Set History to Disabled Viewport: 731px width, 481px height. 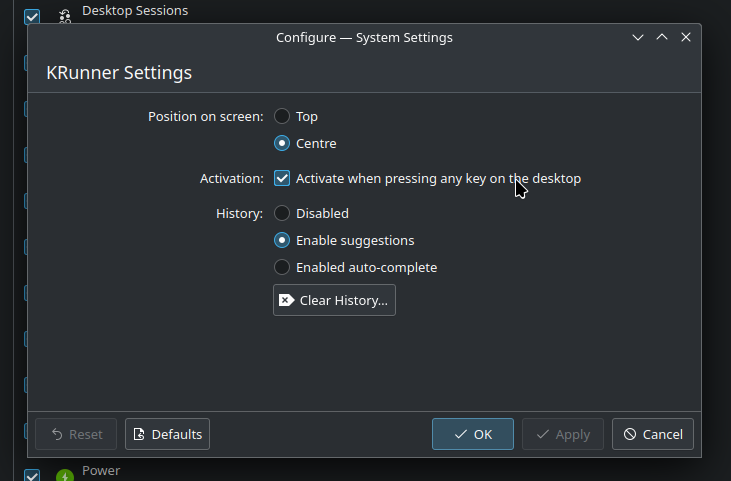tap(283, 213)
